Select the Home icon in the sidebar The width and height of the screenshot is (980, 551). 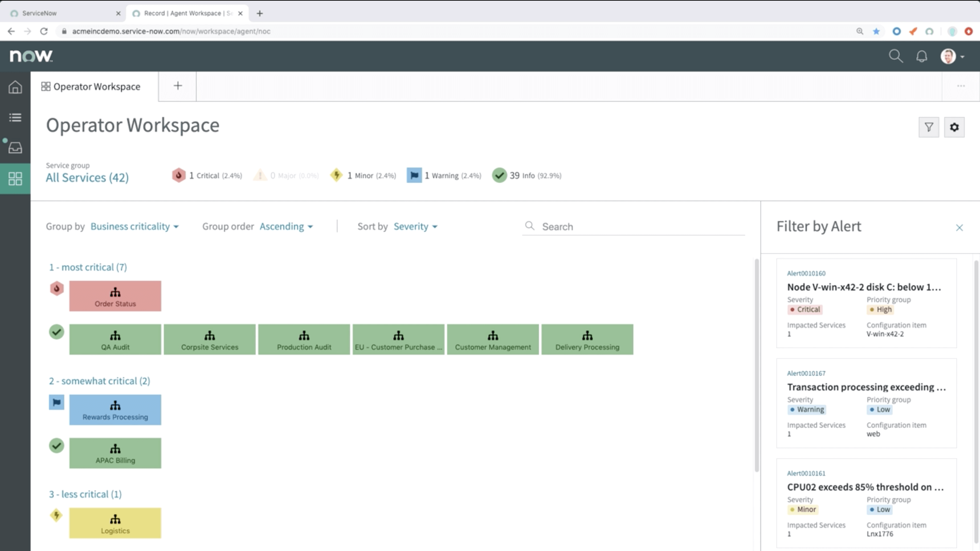pos(15,87)
